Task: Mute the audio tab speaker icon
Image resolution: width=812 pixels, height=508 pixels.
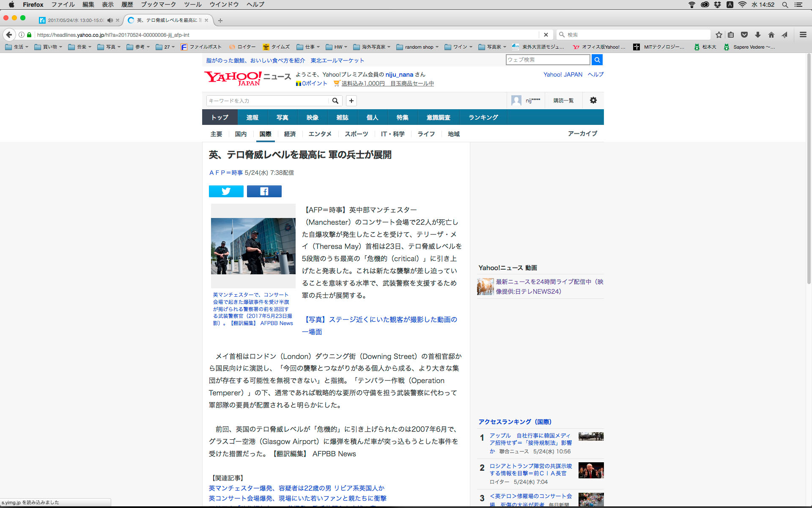Action: pyautogui.click(x=110, y=20)
